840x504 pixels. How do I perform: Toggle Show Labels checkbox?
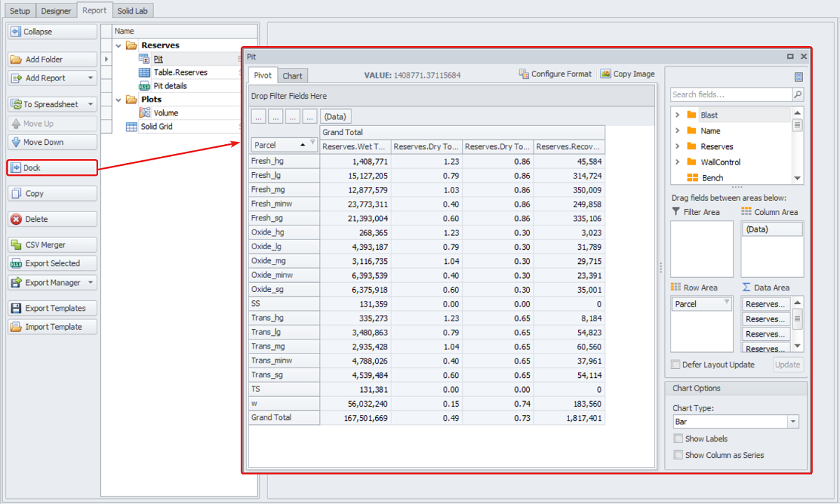[678, 439]
